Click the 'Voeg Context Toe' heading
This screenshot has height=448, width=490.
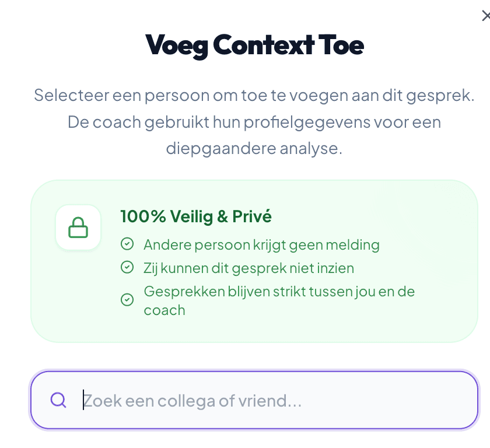254,45
